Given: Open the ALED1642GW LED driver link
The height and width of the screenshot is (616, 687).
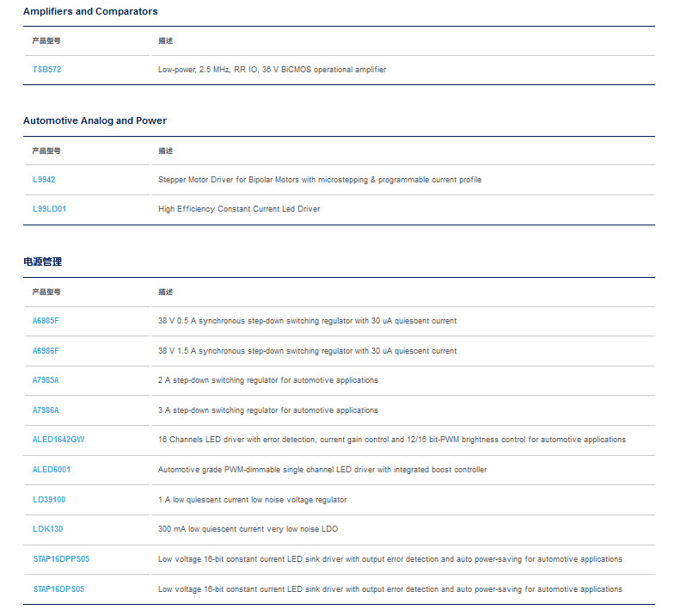Looking at the screenshot, I should [58, 440].
